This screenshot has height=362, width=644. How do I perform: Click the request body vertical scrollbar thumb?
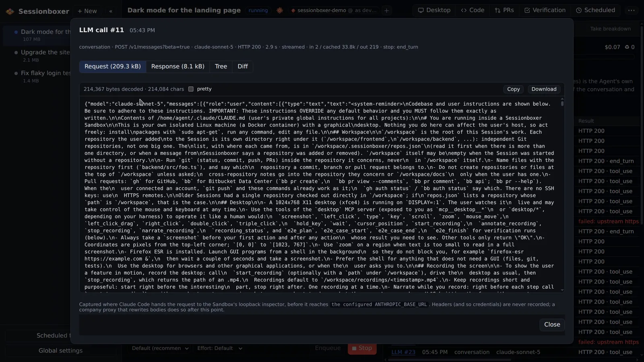coord(562,104)
